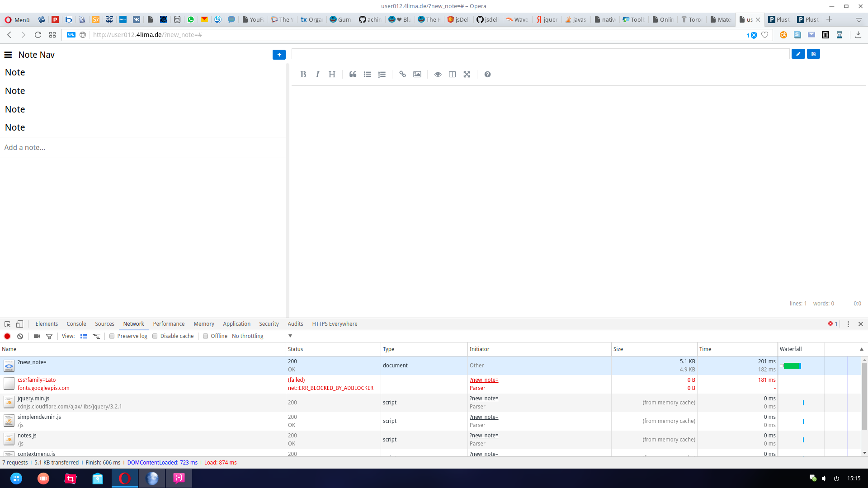Image resolution: width=868 pixels, height=488 pixels.
Task: Click the blue save note icon
Action: pos(813,54)
